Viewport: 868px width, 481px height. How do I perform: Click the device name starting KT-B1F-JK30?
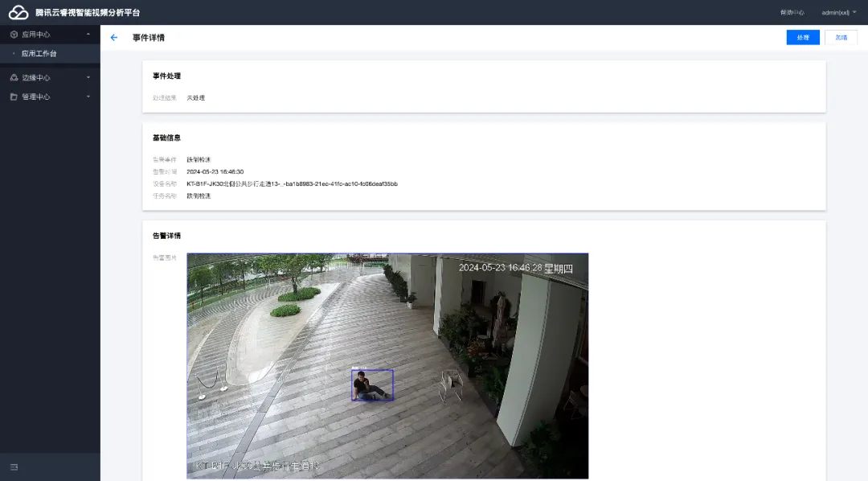[x=292, y=184]
